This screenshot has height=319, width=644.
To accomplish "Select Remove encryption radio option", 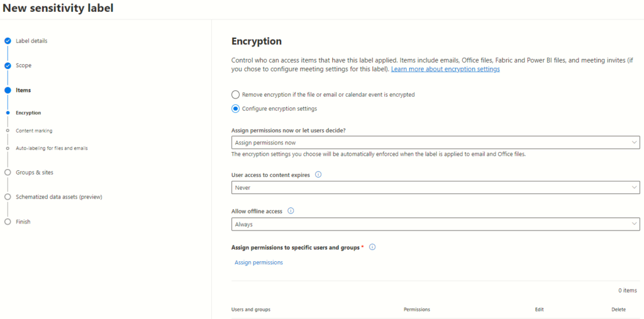I will 235,95.
